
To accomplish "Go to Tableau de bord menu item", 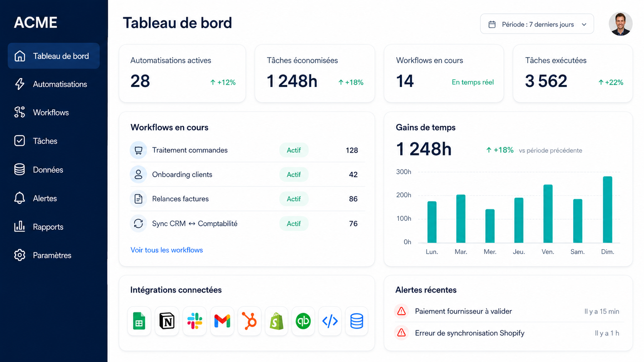I will click(54, 56).
